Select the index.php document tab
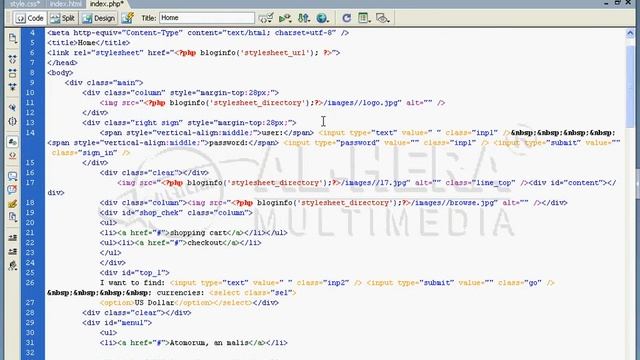The width and height of the screenshot is (640, 360). pos(107,4)
